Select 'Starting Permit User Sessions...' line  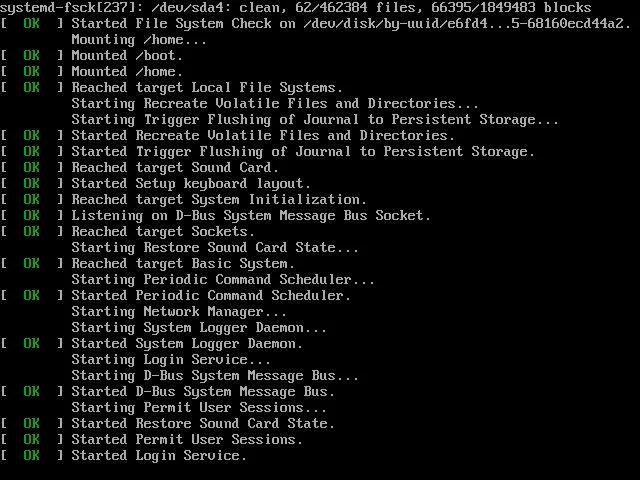click(199, 407)
